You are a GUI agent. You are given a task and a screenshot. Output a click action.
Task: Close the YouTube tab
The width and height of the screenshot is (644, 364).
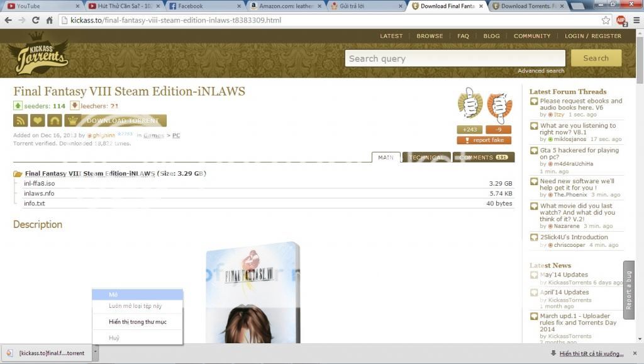77,6
